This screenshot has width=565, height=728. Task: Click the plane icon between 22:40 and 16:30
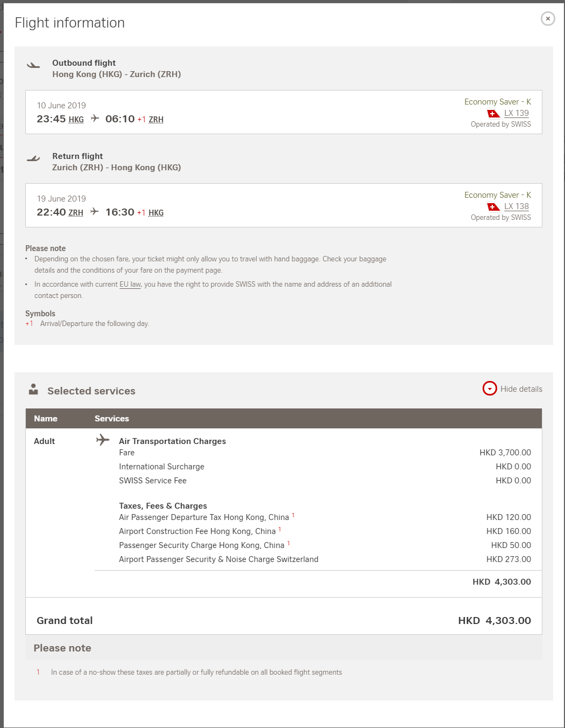click(x=94, y=212)
